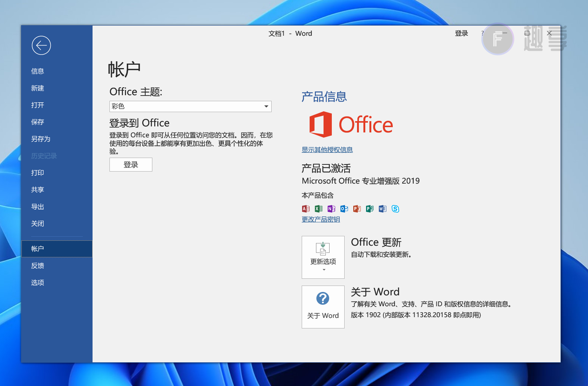Image resolution: width=588 pixels, height=386 pixels.
Task: Close the Word window
Action: (x=549, y=33)
